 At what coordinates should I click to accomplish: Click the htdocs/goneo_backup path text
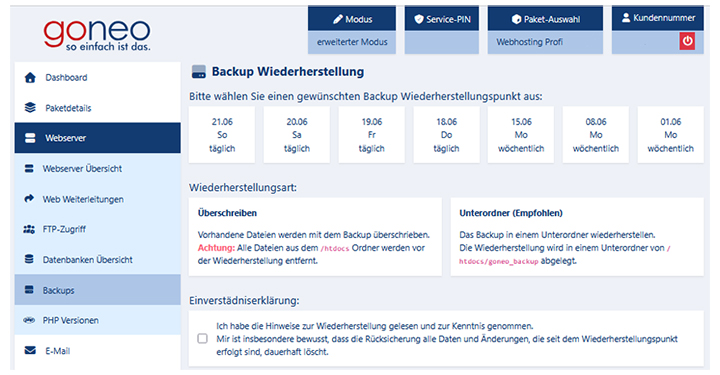[499, 261]
